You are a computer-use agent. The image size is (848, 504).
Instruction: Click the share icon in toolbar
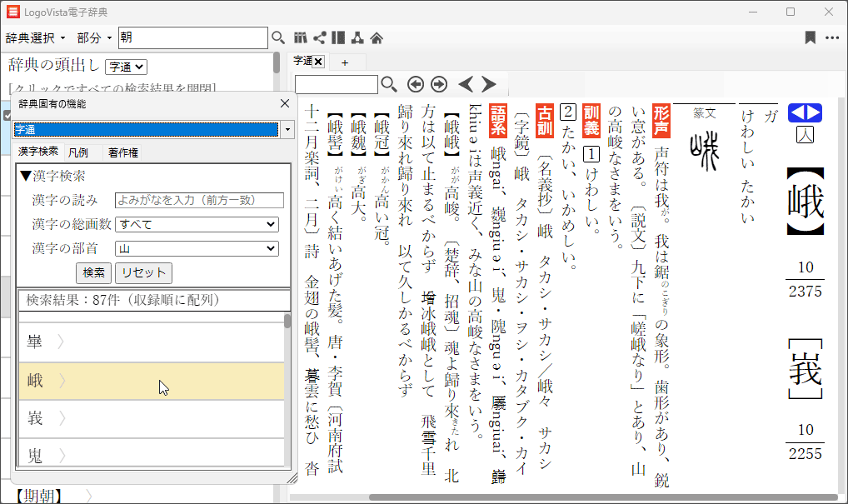click(320, 37)
